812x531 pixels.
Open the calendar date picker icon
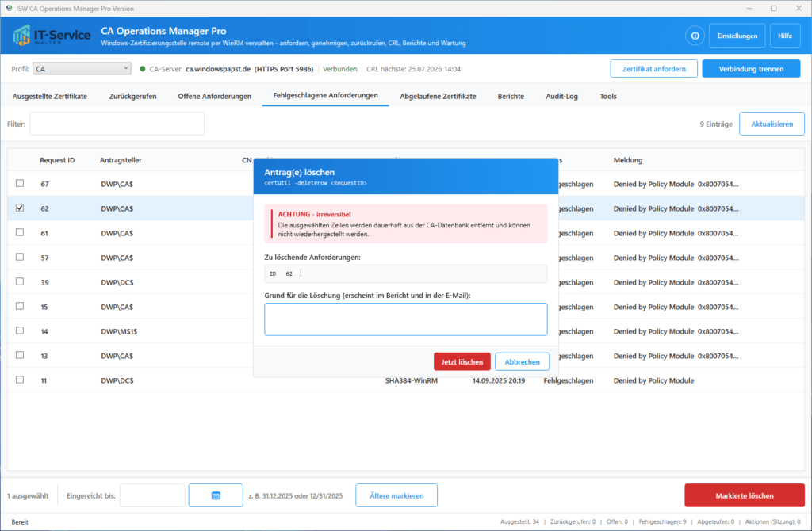click(x=216, y=495)
